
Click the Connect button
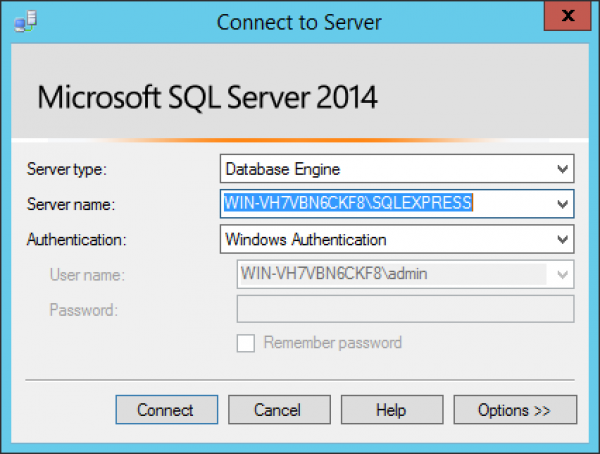point(167,410)
